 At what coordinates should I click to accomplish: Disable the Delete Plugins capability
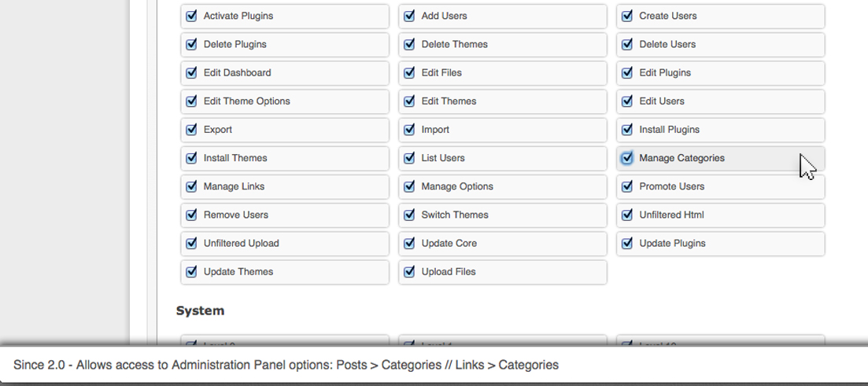click(x=191, y=44)
